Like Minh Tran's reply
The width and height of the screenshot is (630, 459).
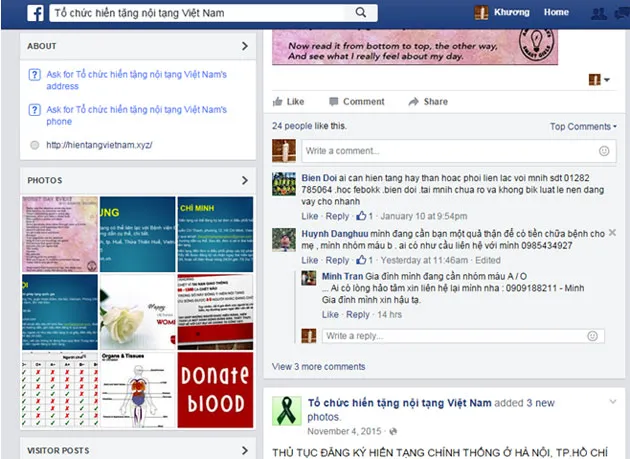click(330, 315)
